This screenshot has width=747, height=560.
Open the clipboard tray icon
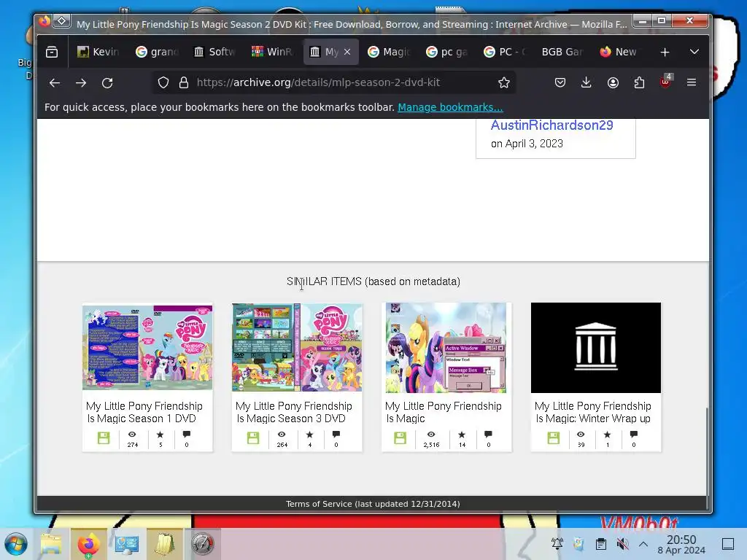coord(601,544)
